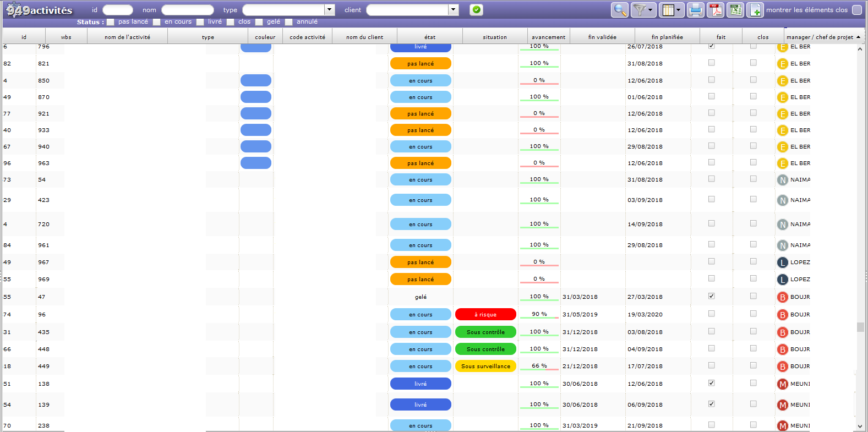The image size is (868, 432).
Task: Open the column selector icon
Action: click(671, 10)
